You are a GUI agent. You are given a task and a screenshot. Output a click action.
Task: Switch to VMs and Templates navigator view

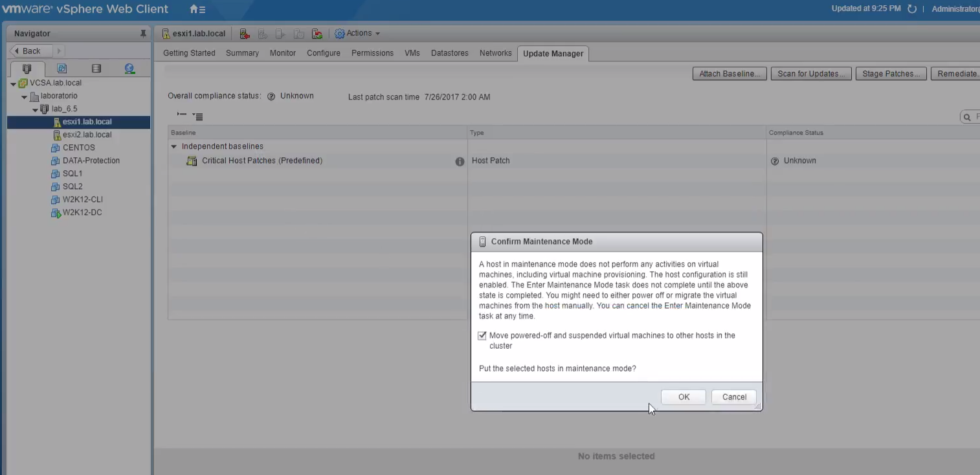[x=61, y=69]
